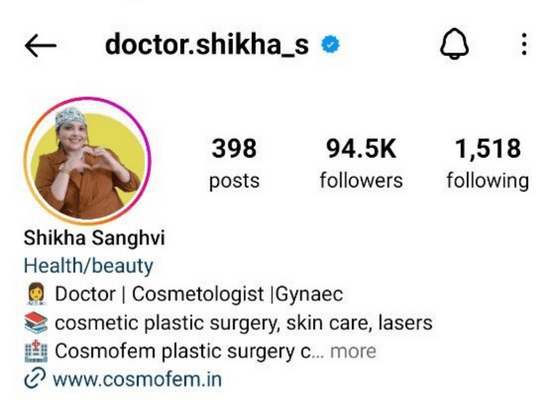Screen dimensions: 560x400
Task: Expand bio with the more link
Action: (x=353, y=351)
